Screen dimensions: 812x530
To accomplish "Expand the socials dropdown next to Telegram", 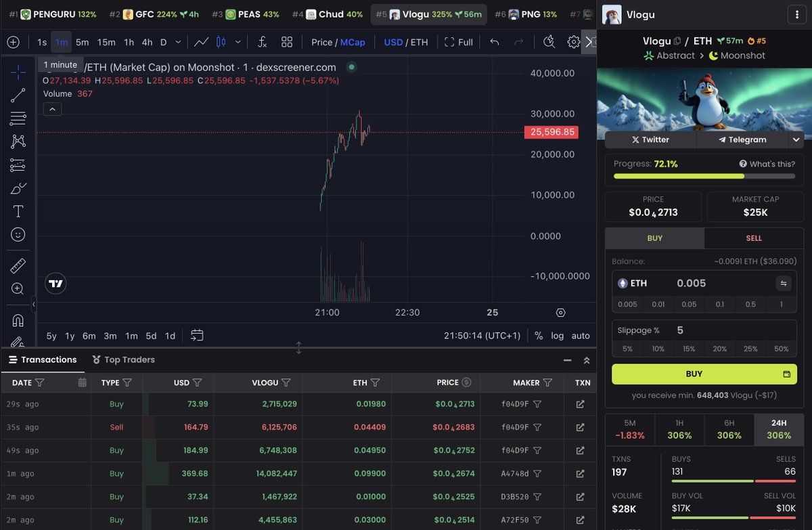I will (x=796, y=139).
